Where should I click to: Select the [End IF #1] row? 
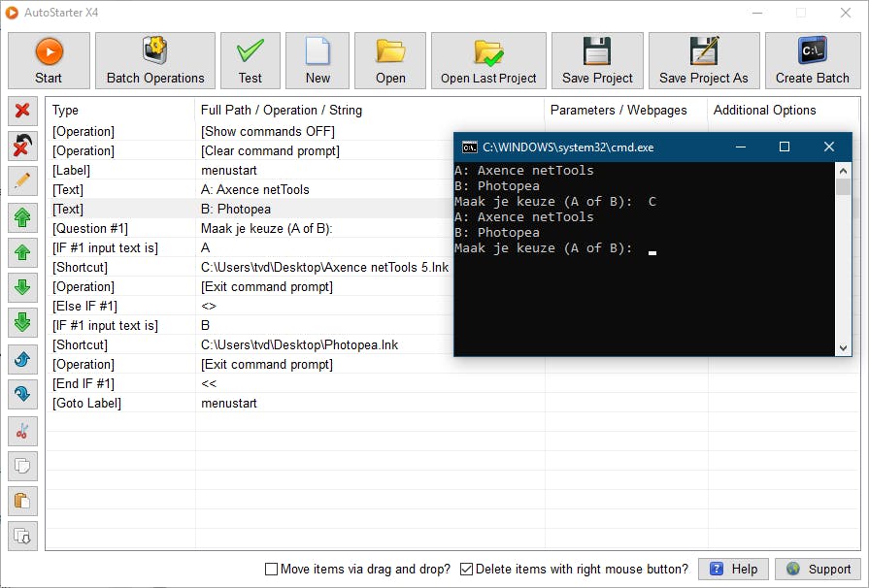(x=452, y=383)
